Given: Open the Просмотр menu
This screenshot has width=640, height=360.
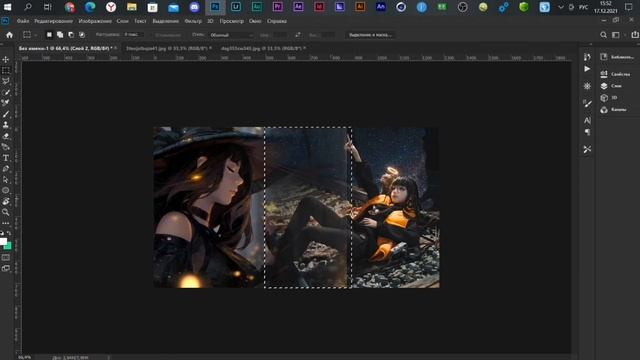Looking at the screenshot, I should pos(231,21).
